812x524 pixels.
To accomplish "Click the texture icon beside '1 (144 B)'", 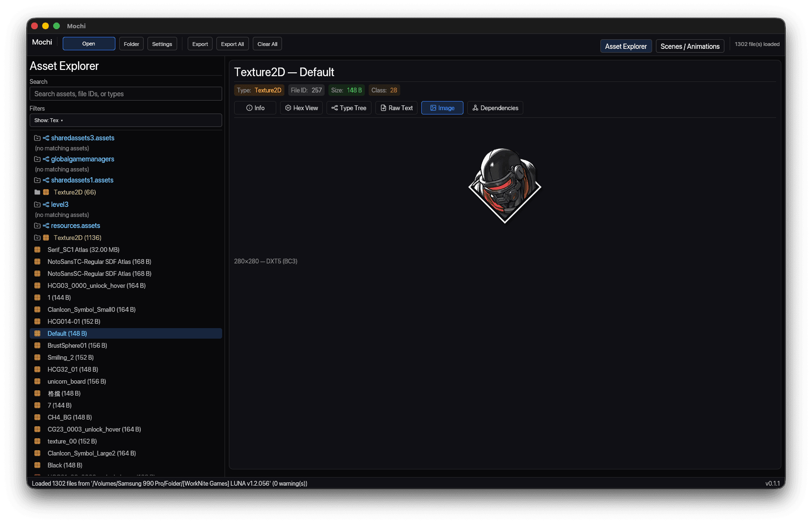I will 37,297.
